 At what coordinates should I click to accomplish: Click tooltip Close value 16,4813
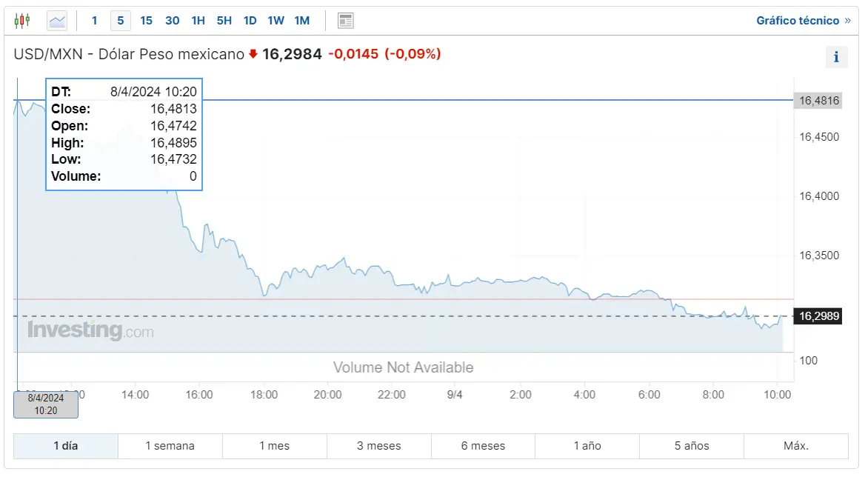pos(174,109)
